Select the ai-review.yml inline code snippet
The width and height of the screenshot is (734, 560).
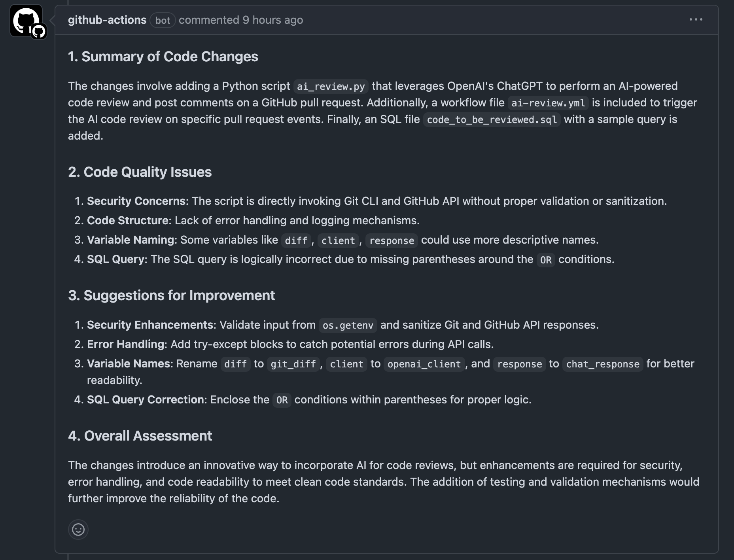548,102
